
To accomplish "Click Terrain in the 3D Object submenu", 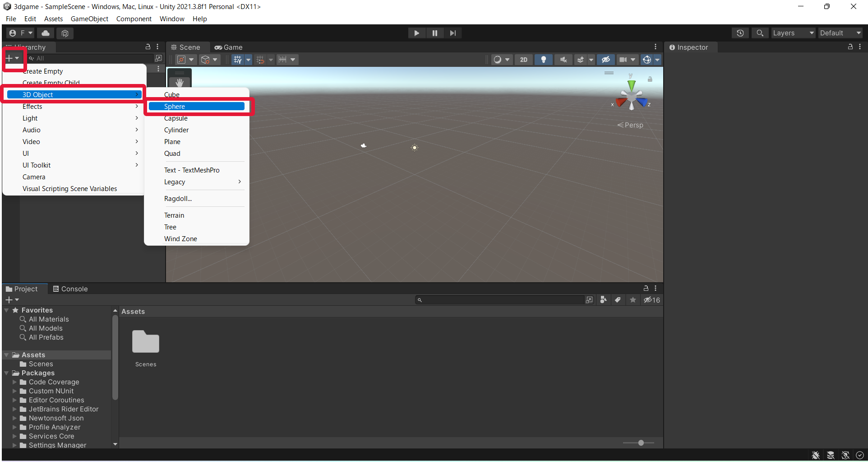I will pyautogui.click(x=174, y=215).
